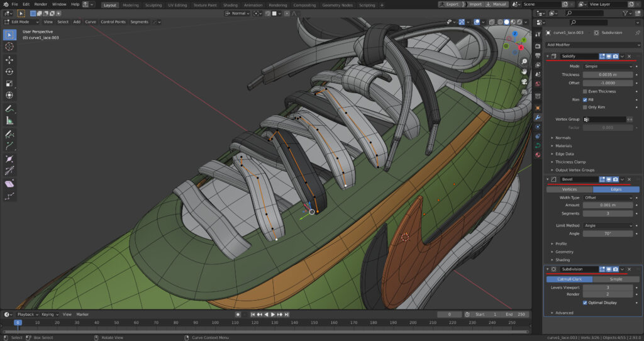
Task: Select Simple subdivision type
Action: [x=616, y=279]
